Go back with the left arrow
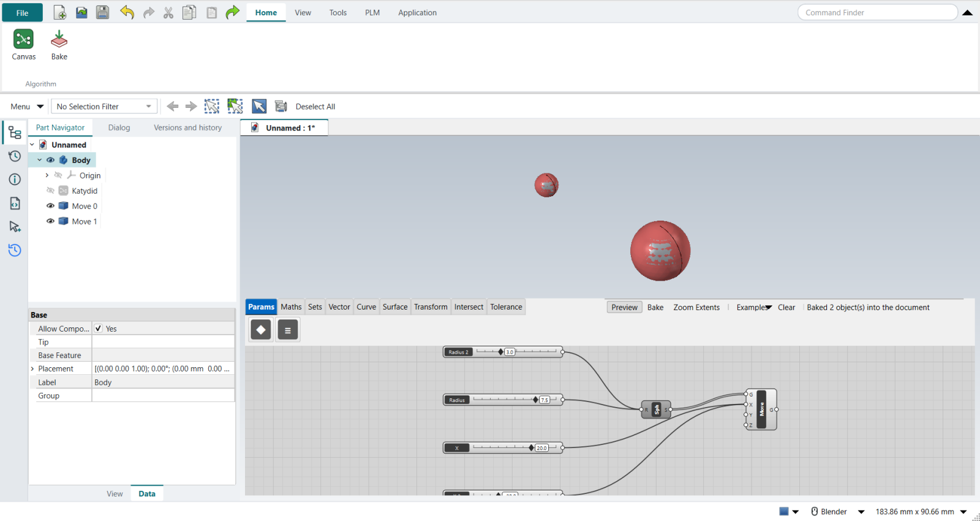Viewport: 980px width, 521px height. tap(173, 106)
